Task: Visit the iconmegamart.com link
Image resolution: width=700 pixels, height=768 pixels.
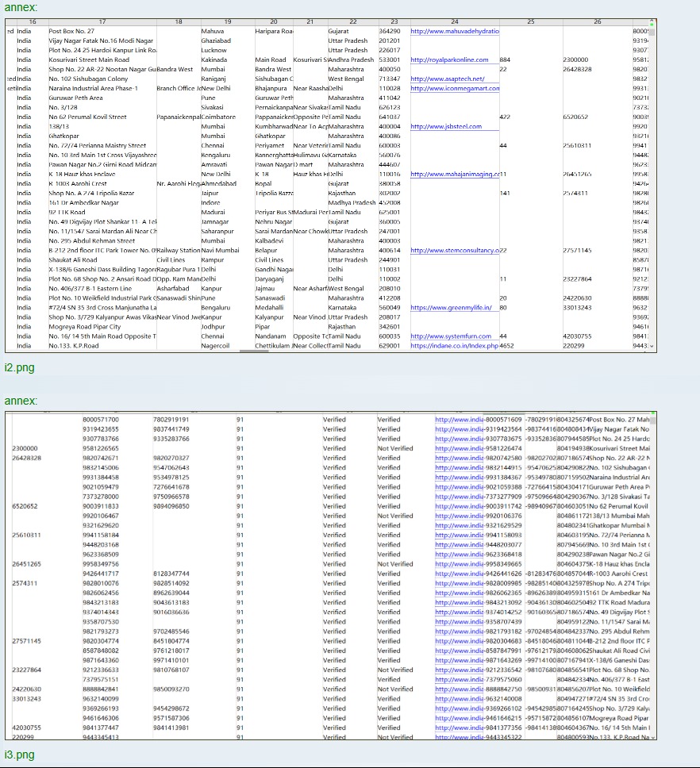Action: [454, 88]
